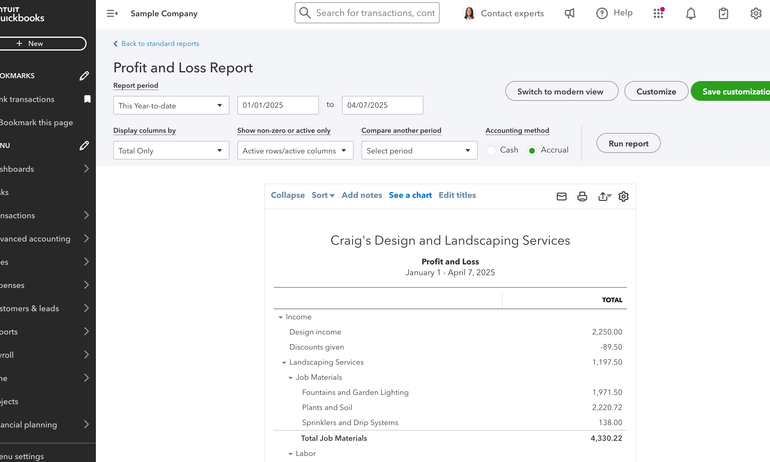Click the Customize button
The height and width of the screenshot is (462, 770).
pyautogui.click(x=656, y=92)
